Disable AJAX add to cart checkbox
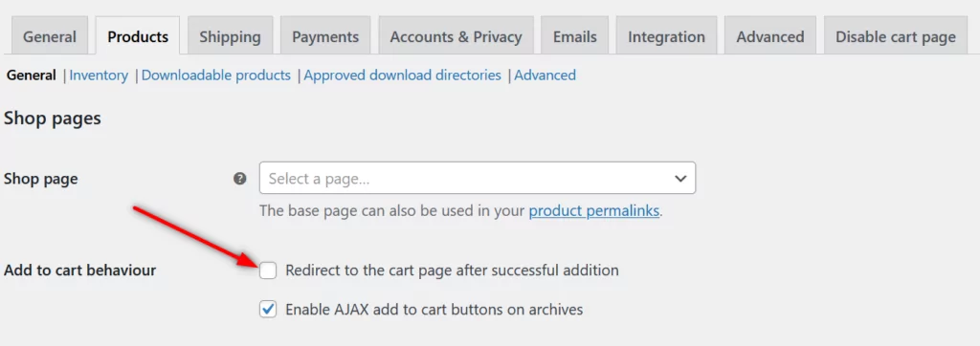 pos(268,309)
